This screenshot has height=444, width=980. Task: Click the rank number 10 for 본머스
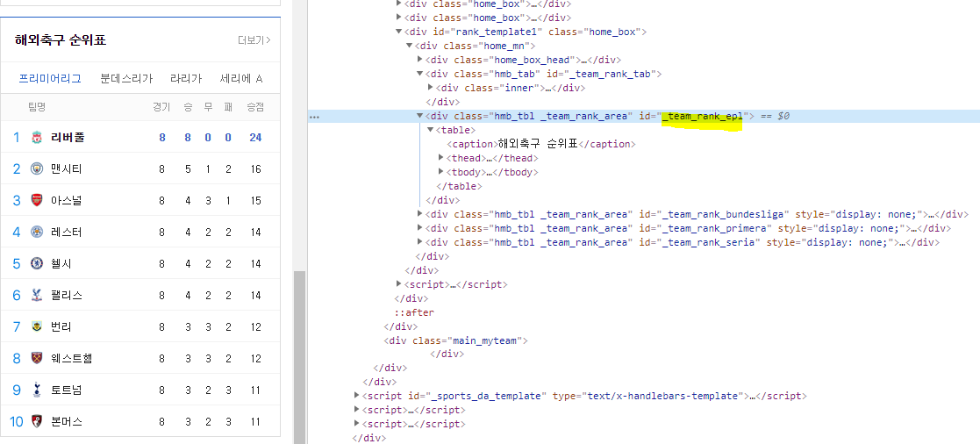(x=17, y=421)
